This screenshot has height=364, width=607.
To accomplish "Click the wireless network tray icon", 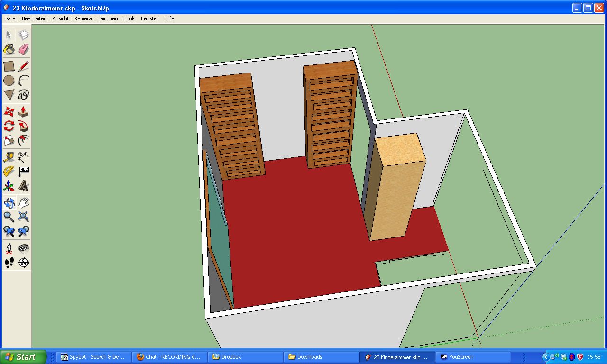I will point(555,357).
